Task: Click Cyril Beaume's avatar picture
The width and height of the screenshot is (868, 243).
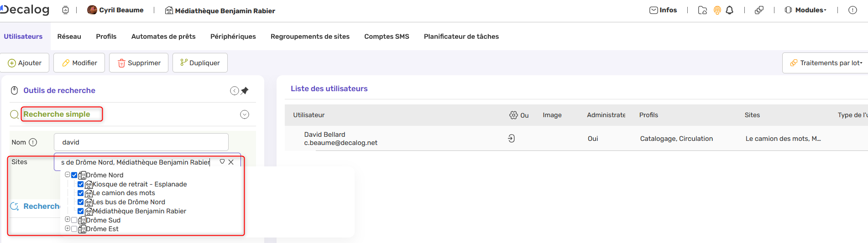Action: pyautogui.click(x=92, y=10)
